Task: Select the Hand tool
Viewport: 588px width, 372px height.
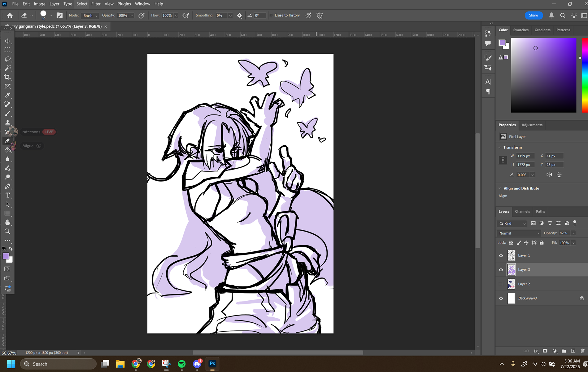Action: pos(7,223)
